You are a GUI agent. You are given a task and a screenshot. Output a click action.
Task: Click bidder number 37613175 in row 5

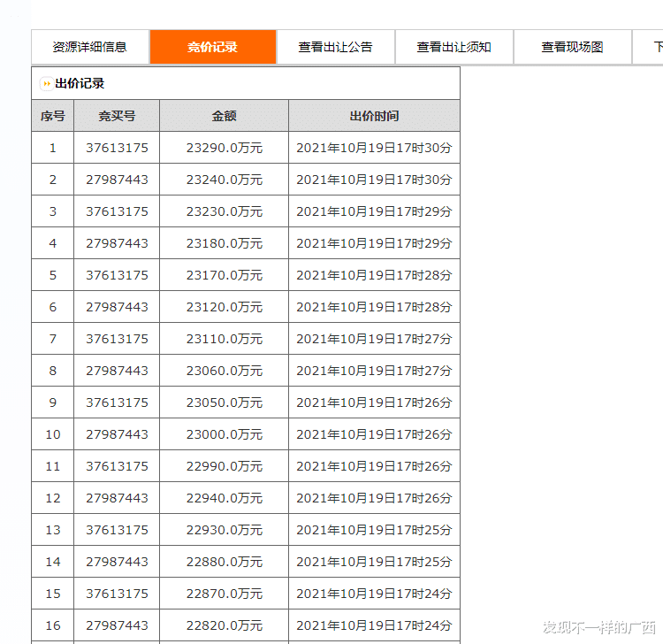coord(117,275)
